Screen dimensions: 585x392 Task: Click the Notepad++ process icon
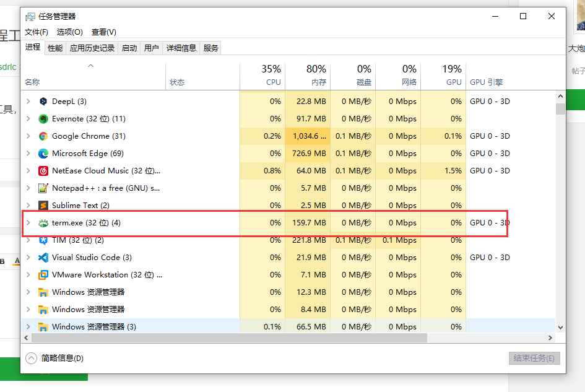coord(43,188)
